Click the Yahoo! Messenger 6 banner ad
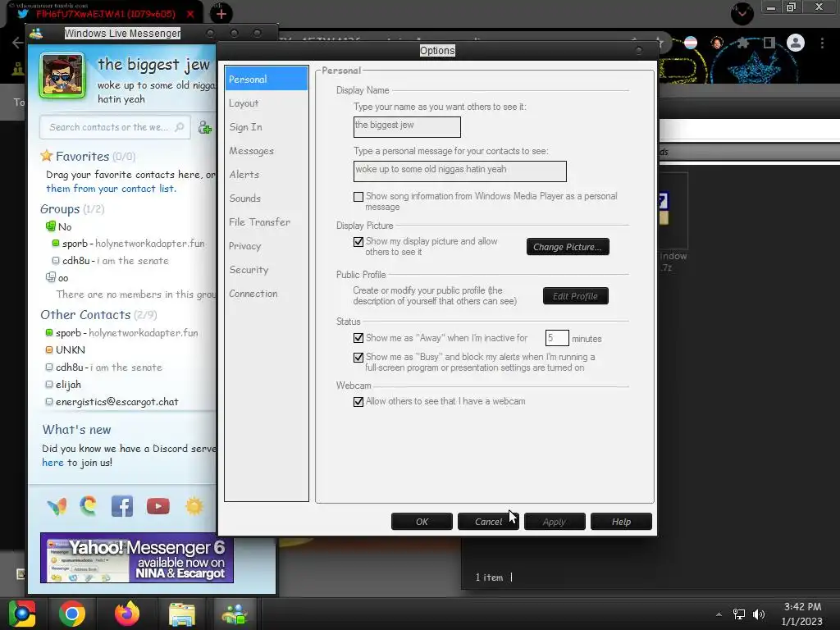The width and height of the screenshot is (840, 630). [x=137, y=558]
